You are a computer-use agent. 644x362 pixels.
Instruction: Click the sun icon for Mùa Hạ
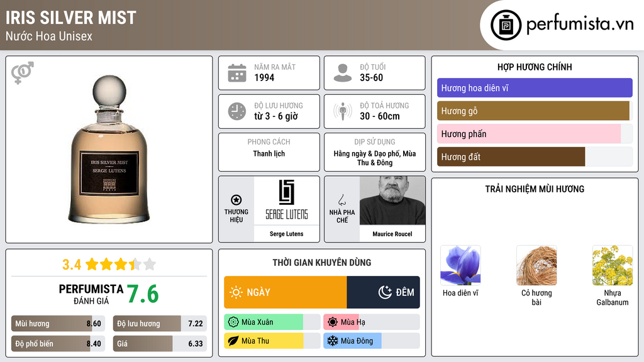(333, 322)
